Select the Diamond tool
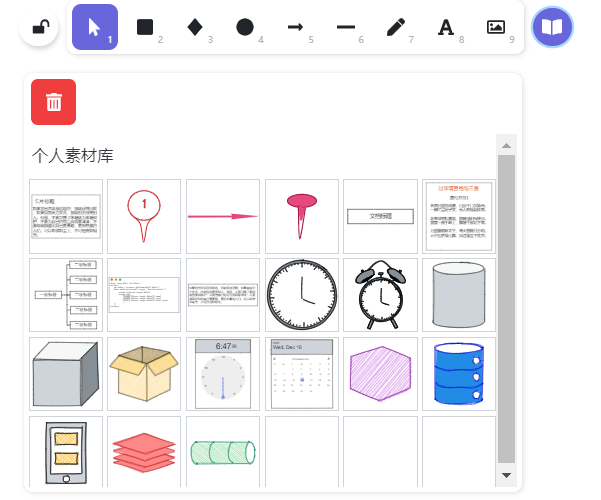 coord(195,27)
